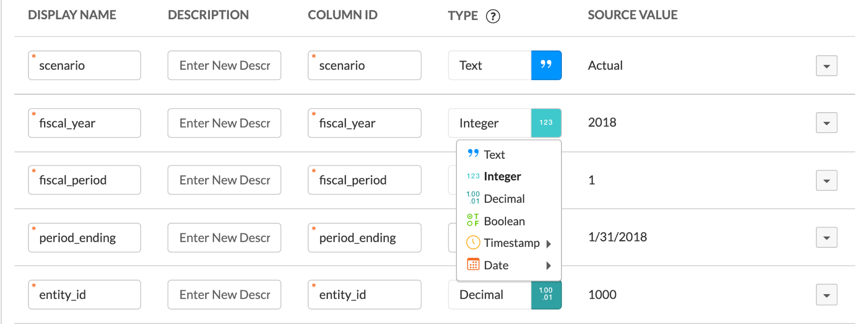Open the help tooltip next to TYPE header

(x=493, y=16)
